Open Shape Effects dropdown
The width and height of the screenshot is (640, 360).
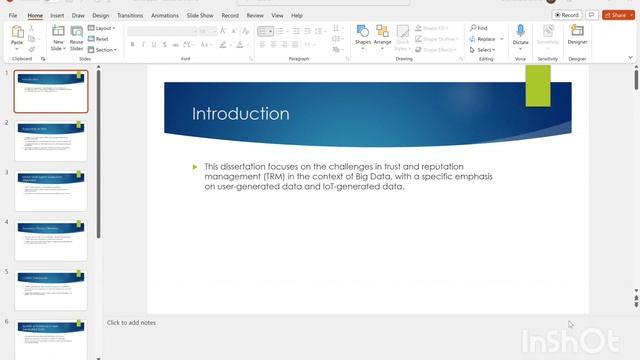[436, 50]
